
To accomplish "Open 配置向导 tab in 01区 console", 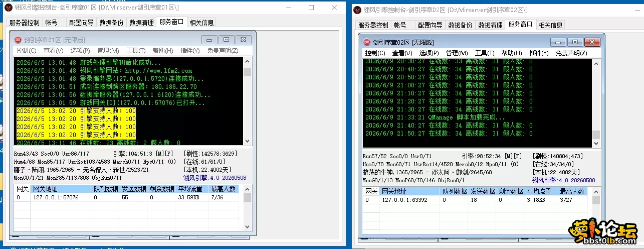I will [x=81, y=23].
